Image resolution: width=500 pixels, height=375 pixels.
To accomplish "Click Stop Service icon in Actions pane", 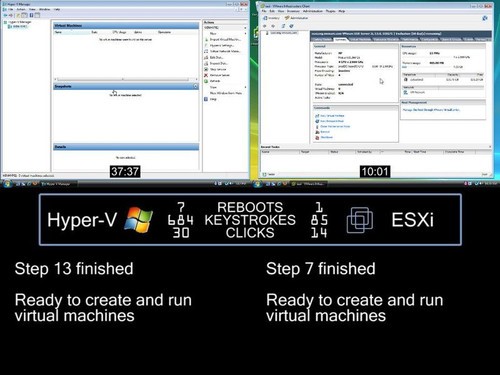I will coord(206,69).
